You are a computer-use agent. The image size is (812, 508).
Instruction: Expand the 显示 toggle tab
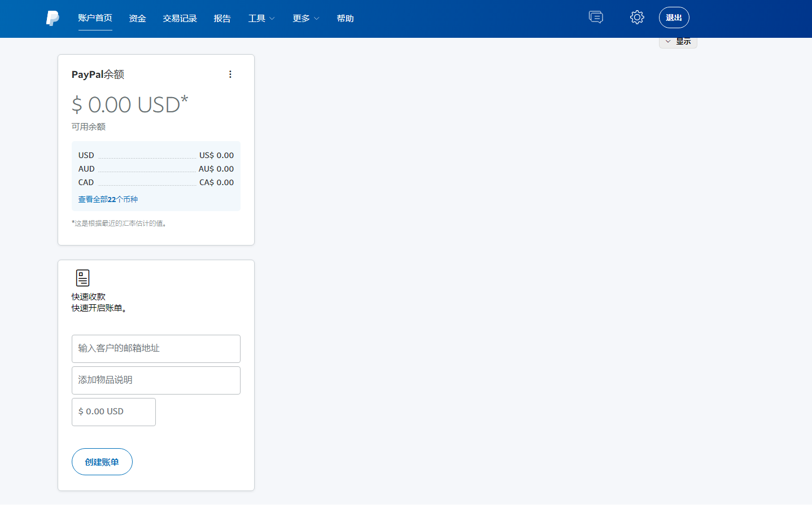[678, 42]
